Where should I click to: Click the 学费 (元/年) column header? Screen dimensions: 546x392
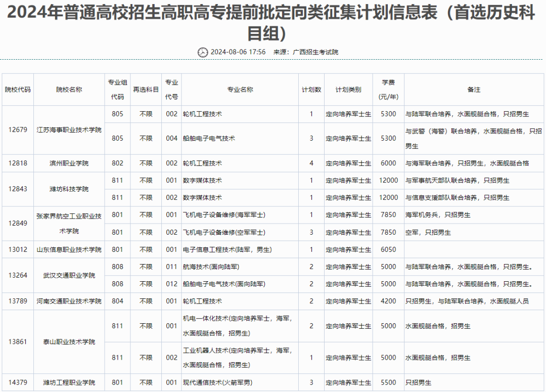pyautogui.click(x=388, y=90)
